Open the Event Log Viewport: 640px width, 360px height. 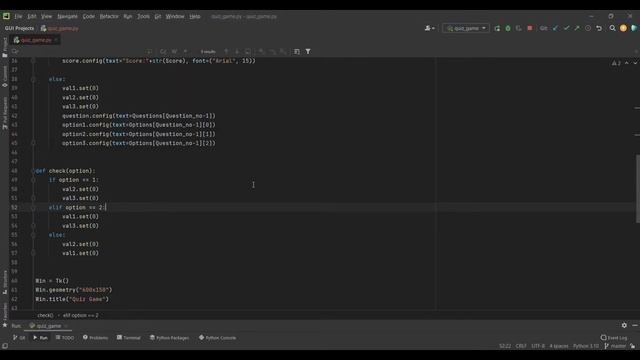614,338
